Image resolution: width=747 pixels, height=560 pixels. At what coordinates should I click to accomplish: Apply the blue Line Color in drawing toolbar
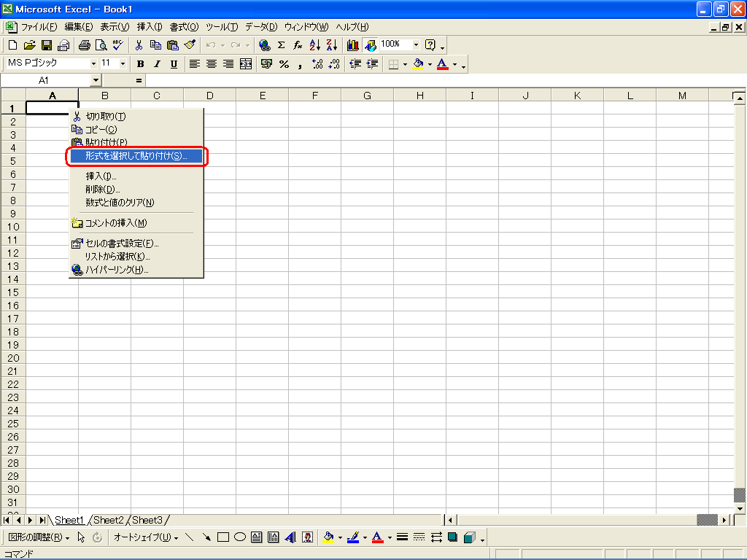point(353,537)
